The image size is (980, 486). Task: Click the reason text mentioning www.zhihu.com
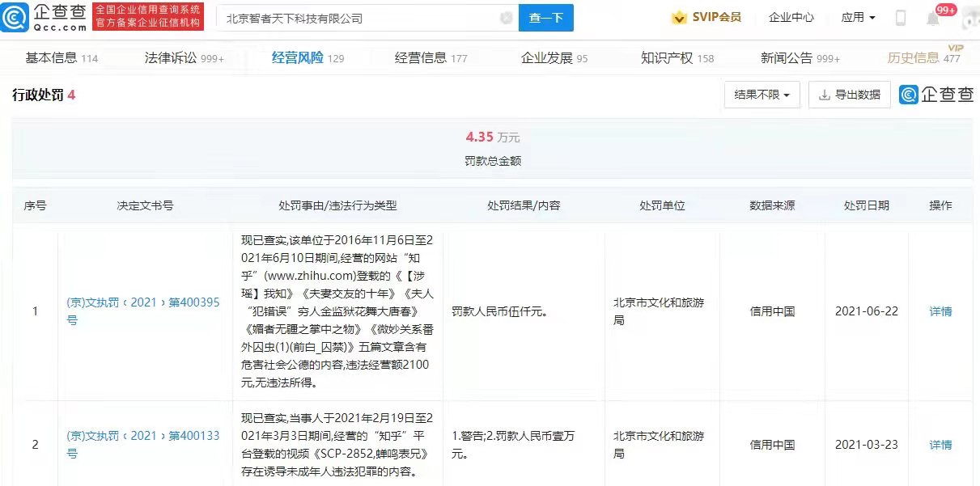click(x=337, y=311)
